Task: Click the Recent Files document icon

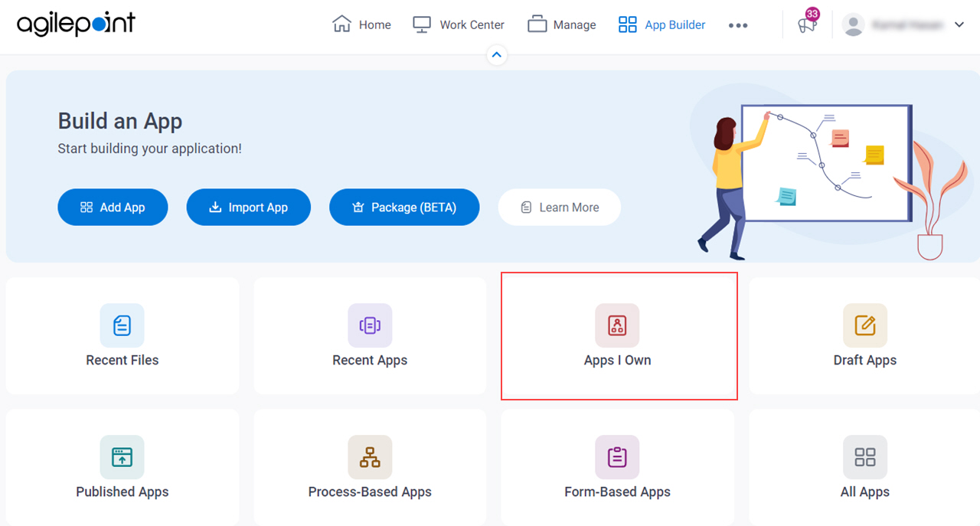Action: pos(122,325)
